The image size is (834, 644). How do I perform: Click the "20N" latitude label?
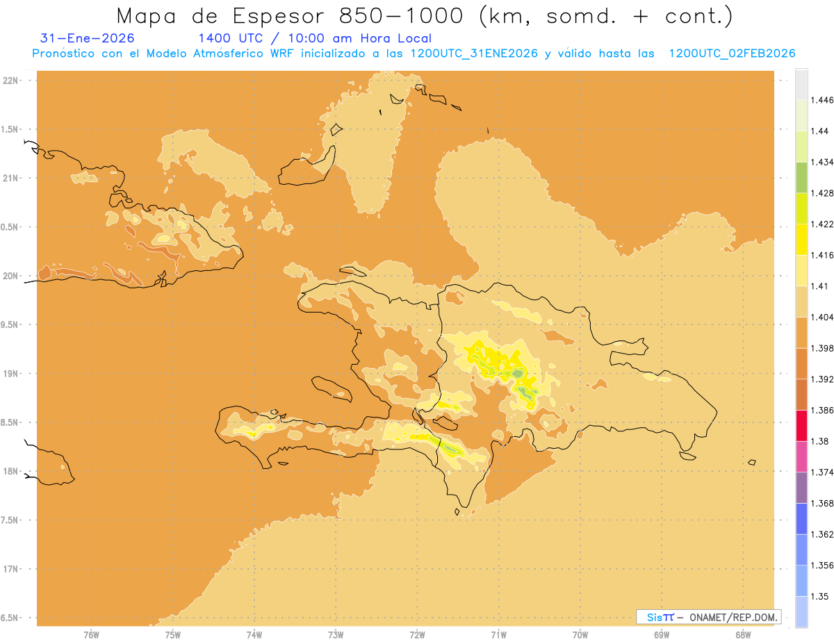click(10, 276)
